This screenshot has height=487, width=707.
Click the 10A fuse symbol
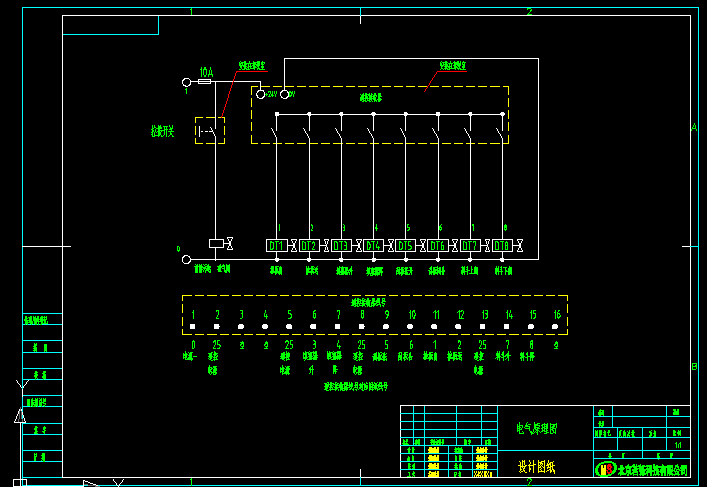click(x=205, y=82)
